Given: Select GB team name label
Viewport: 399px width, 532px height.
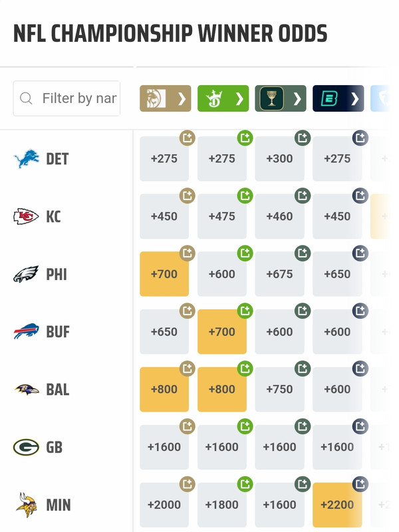Looking at the screenshot, I should pyautogui.click(x=55, y=447).
